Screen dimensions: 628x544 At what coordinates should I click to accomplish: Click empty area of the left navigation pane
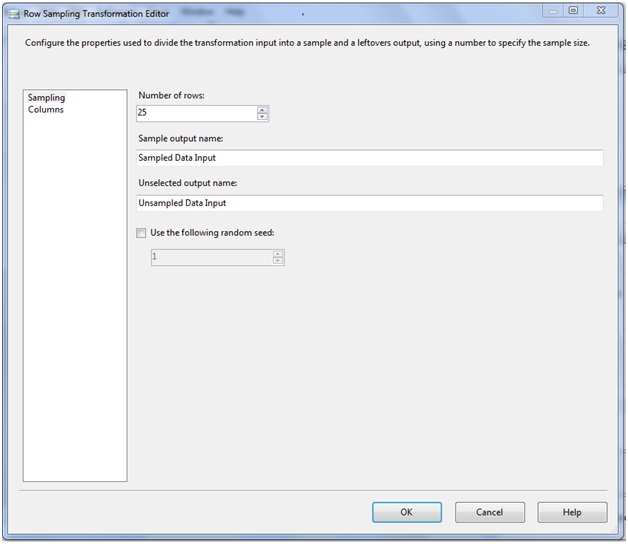[75, 300]
